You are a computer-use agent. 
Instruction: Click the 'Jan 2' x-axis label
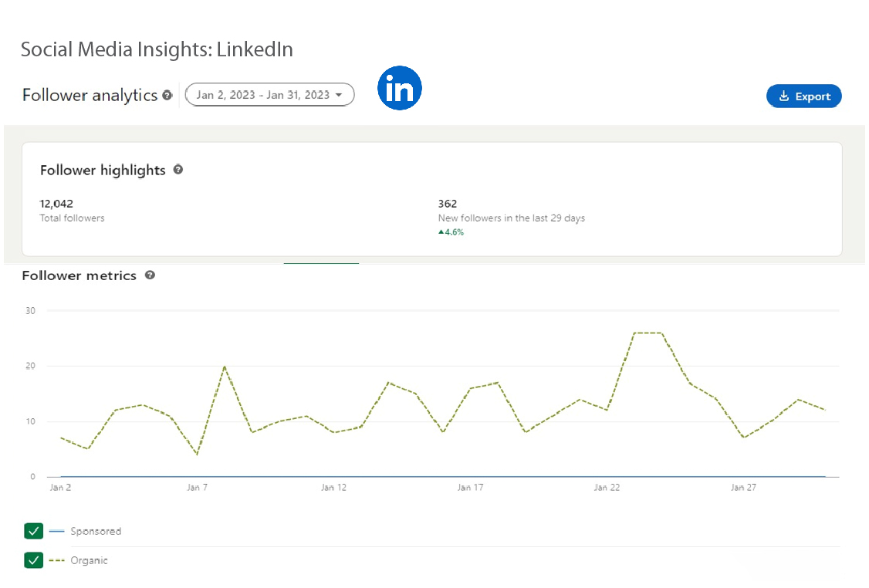[x=60, y=487]
